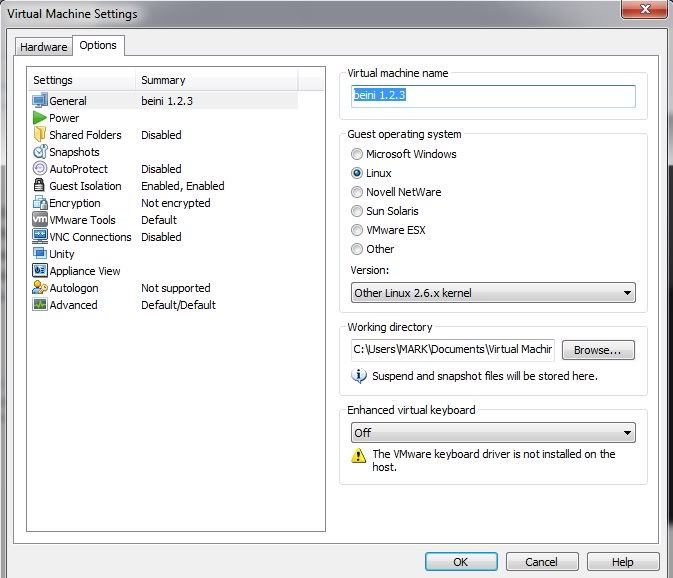Click the VNC Connections screen icon
This screenshot has height=578, width=673.
click(40, 236)
